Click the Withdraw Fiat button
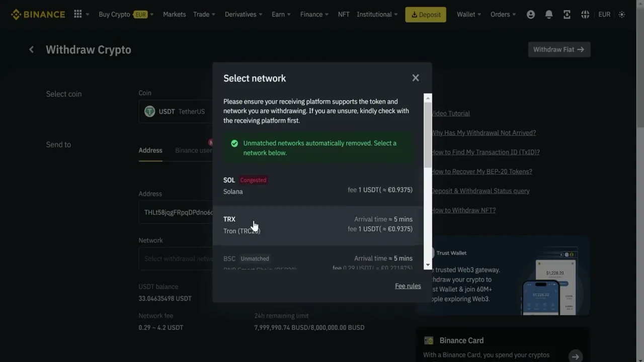The width and height of the screenshot is (644, 362). point(559,49)
